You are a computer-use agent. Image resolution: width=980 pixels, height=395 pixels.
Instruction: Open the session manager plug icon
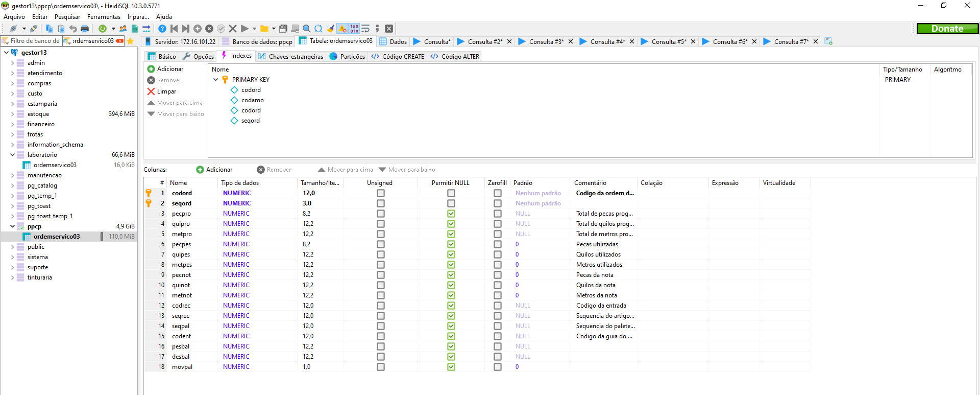click(x=13, y=29)
